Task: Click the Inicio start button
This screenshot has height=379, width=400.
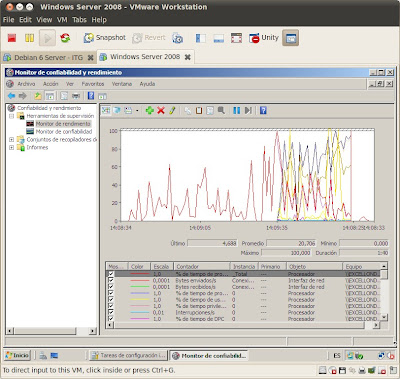Action: point(17,355)
